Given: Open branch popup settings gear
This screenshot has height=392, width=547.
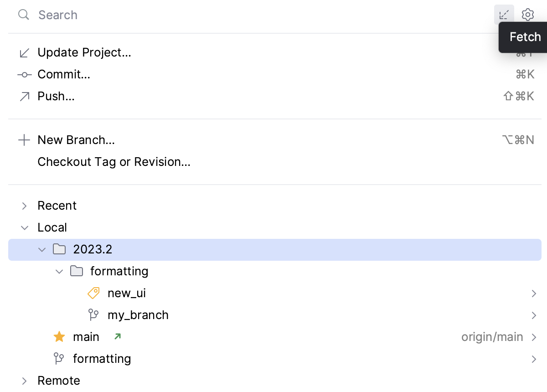Looking at the screenshot, I should coord(527,15).
